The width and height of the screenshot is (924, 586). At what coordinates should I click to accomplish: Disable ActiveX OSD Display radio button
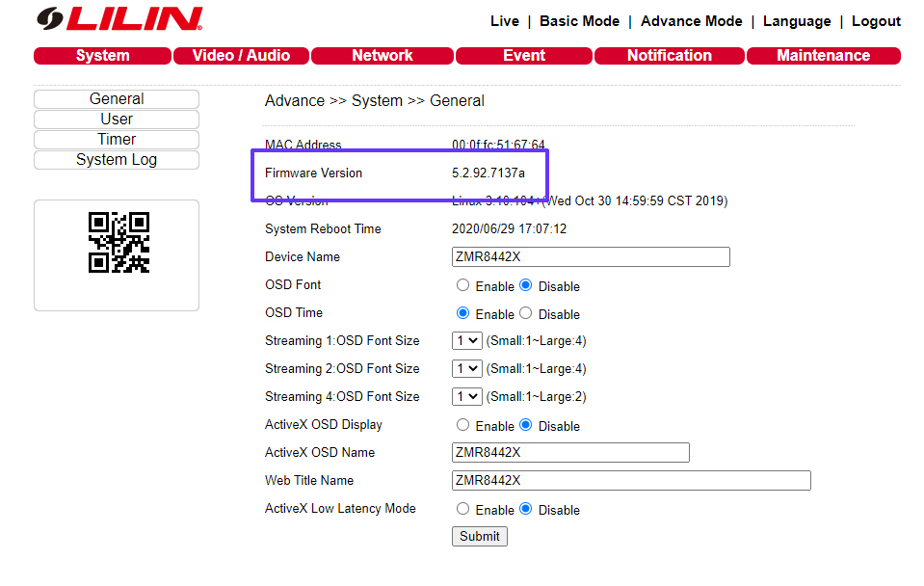point(526,425)
